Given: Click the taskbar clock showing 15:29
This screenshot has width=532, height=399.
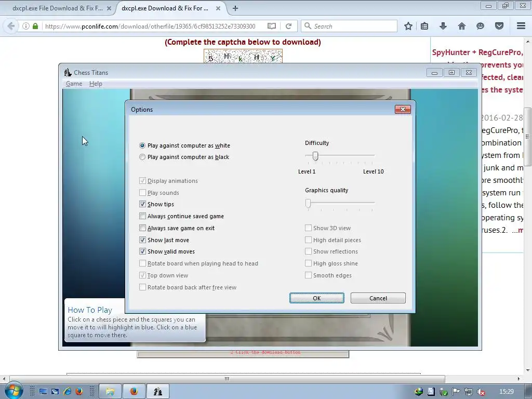Looking at the screenshot, I should coord(506,392).
